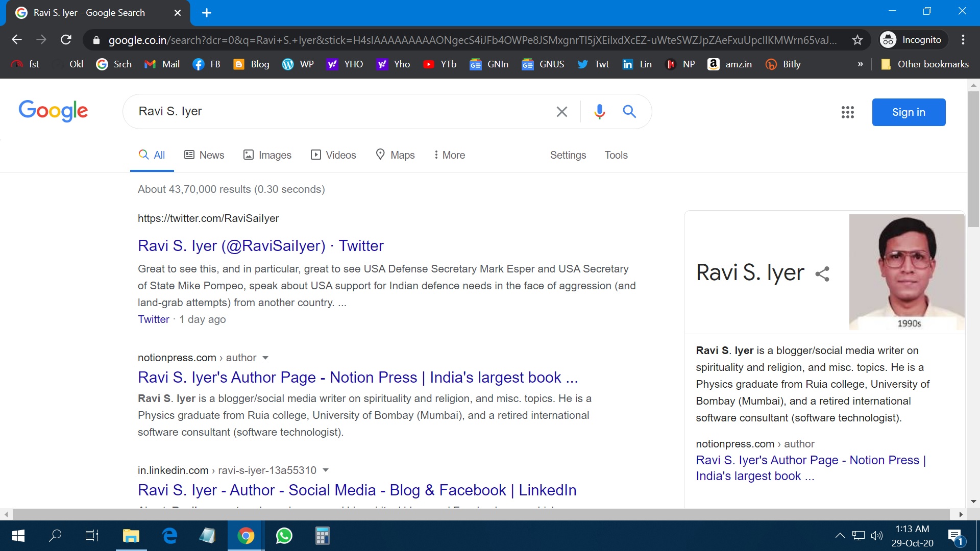Activate voice search with the microphone
Image resolution: width=980 pixels, height=551 pixels.
point(600,111)
